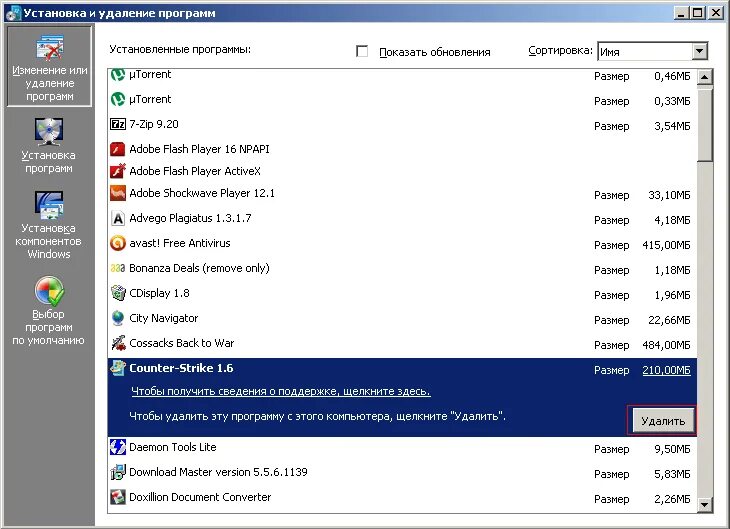
Task: Click avast size value 415,00МБ
Action: (666, 245)
